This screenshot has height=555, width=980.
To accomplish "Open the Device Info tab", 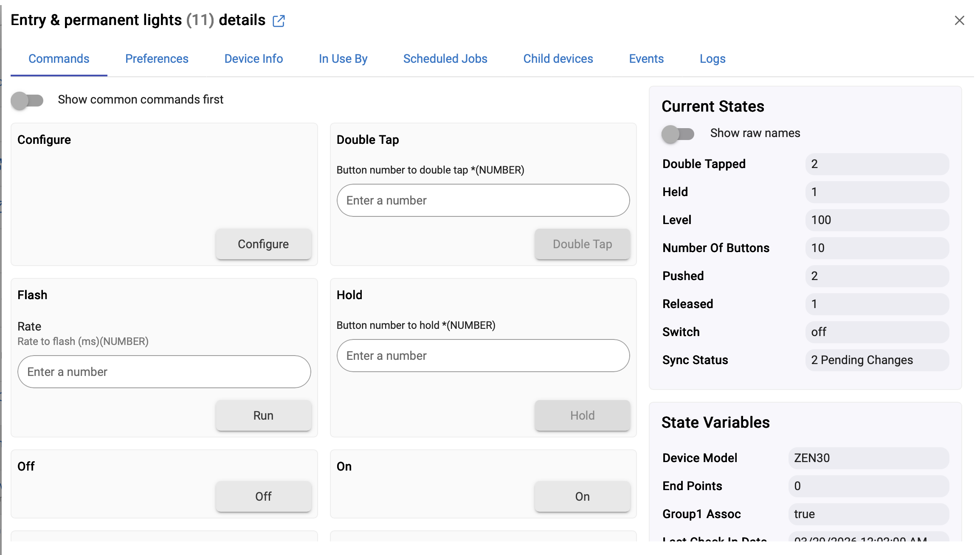I will 253,59.
